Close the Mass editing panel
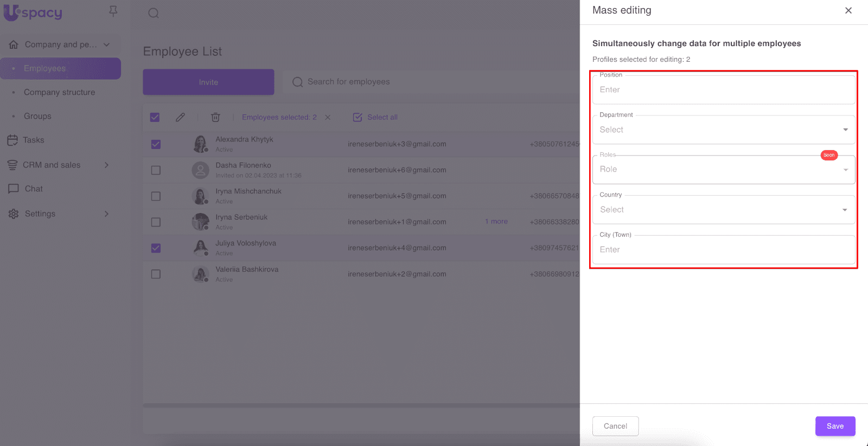Image resolution: width=868 pixels, height=446 pixels. click(848, 10)
